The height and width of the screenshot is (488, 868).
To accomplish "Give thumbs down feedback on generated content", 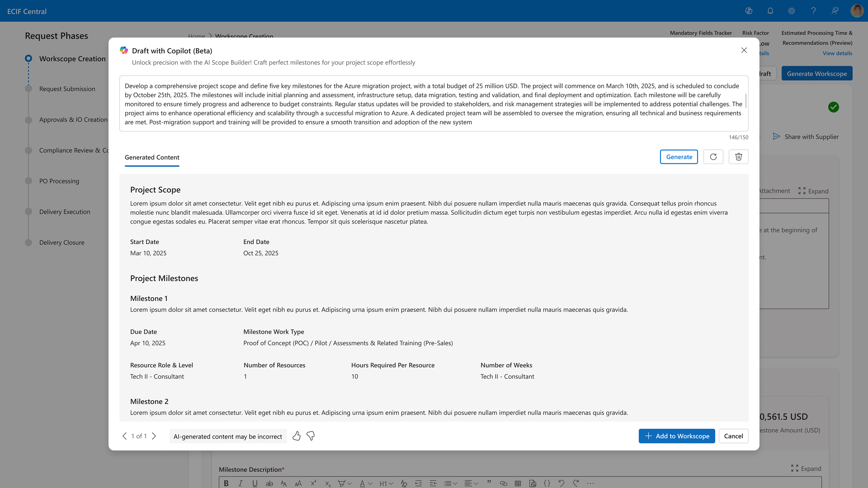I will 311,436.
